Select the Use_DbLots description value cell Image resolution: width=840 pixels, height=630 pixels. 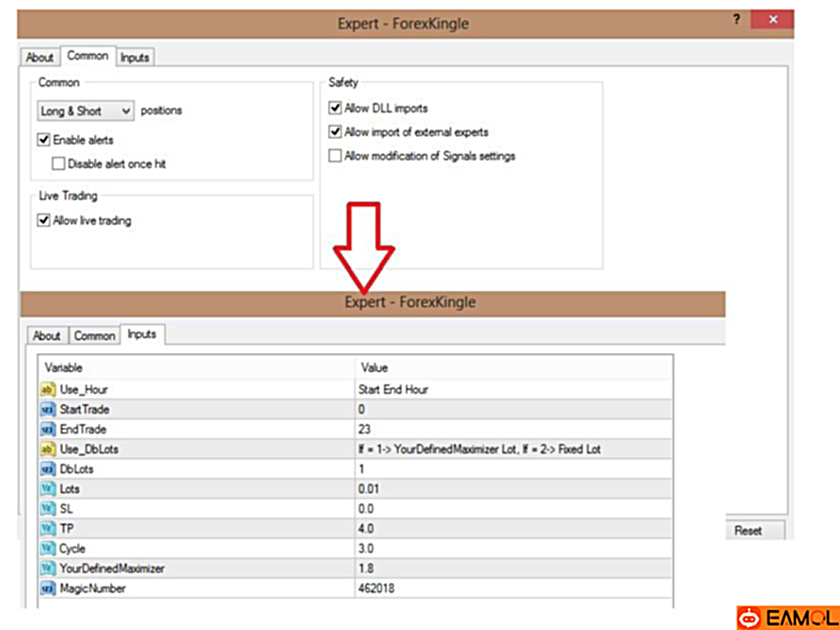click(513, 449)
